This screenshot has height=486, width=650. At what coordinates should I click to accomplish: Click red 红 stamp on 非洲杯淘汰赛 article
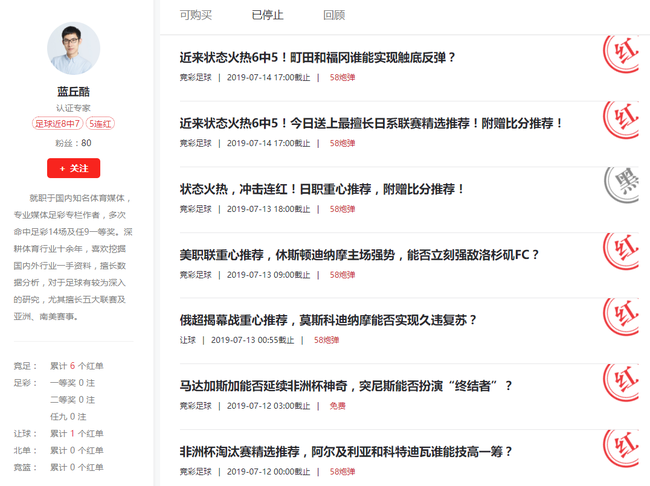pos(621,448)
